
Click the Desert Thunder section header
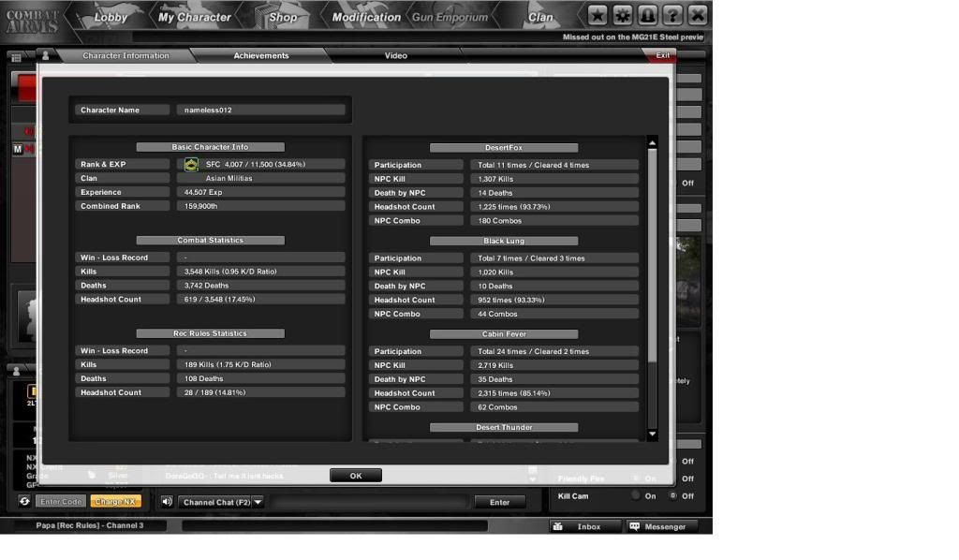pyautogui.click(x=504, y=427)
